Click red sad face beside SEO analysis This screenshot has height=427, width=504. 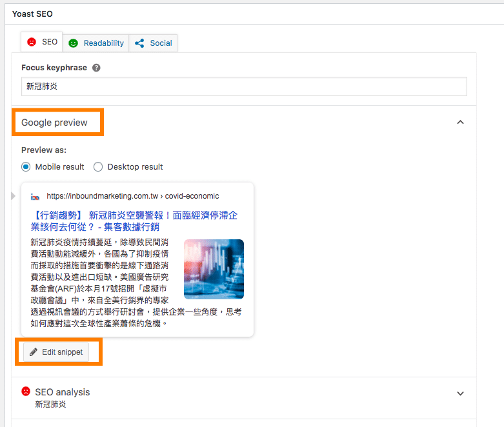pos(26,391)
